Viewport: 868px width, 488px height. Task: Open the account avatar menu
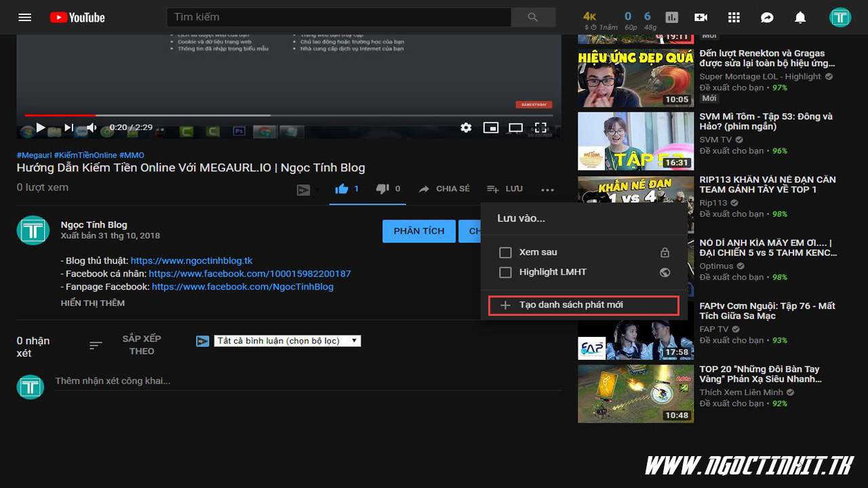840,18
